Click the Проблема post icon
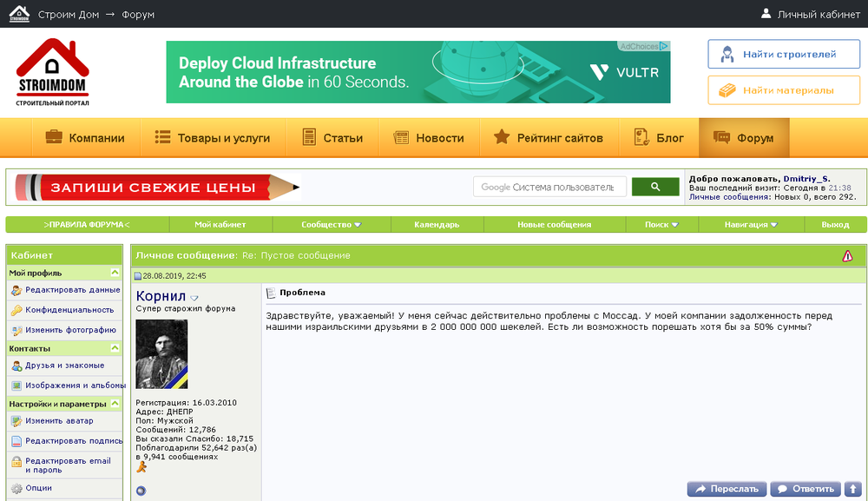 pyautogui.click(x=271, y=293)
